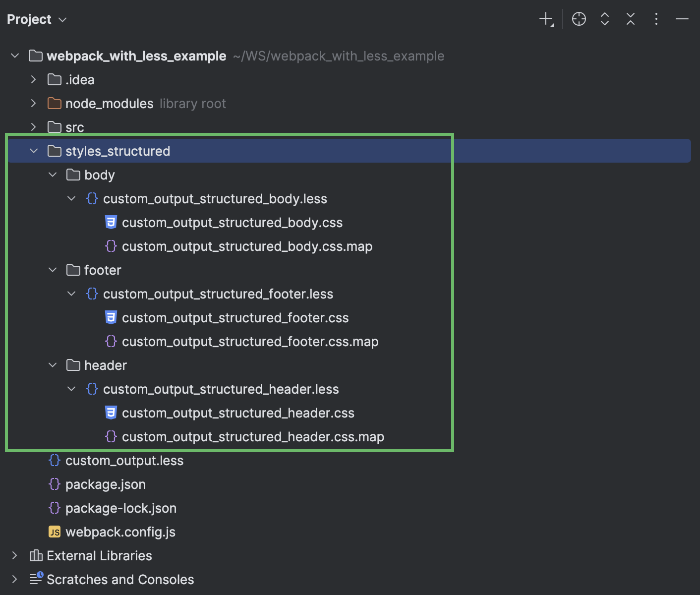Select custom_output_structured_footer.css.map file

(x=251, y=341)
